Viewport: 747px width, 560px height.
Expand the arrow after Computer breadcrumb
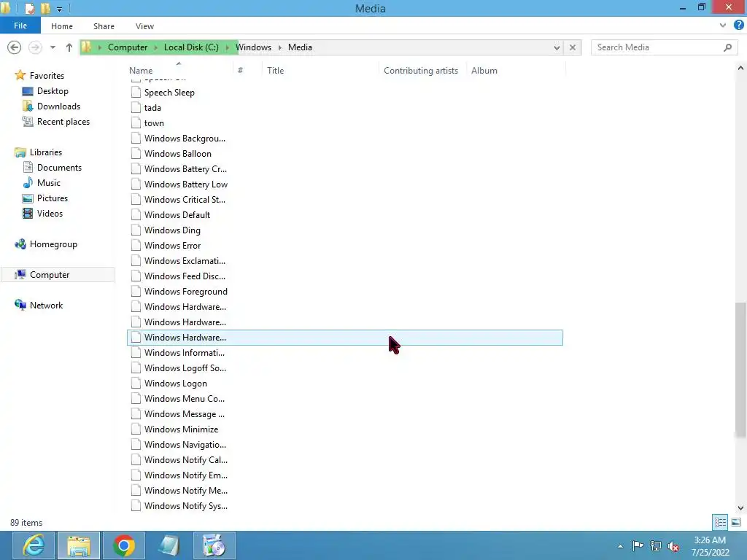coord(156,47)
